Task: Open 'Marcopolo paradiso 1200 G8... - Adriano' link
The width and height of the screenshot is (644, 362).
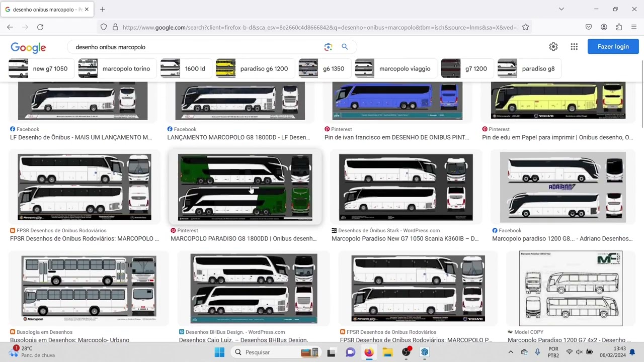Action: [562, 239]
